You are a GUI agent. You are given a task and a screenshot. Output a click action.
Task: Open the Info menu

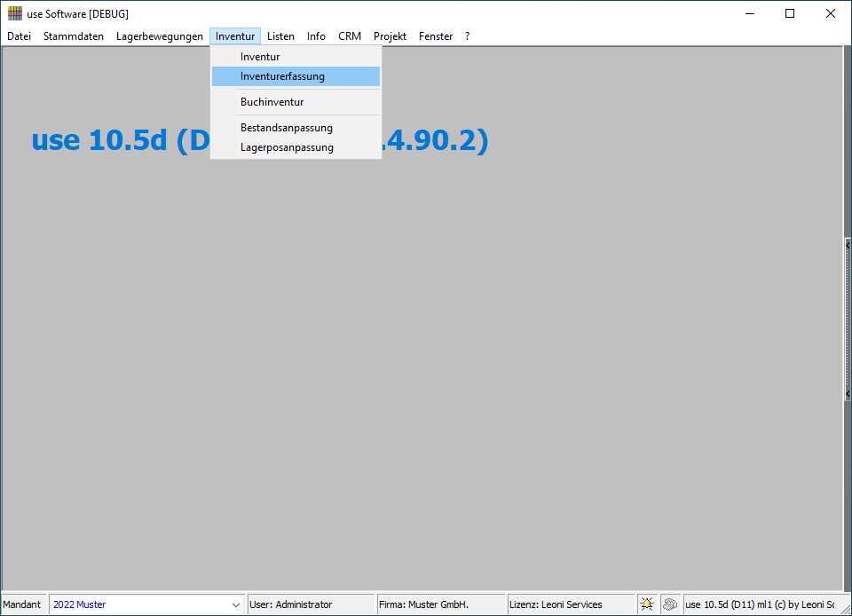tap(316, 36)
